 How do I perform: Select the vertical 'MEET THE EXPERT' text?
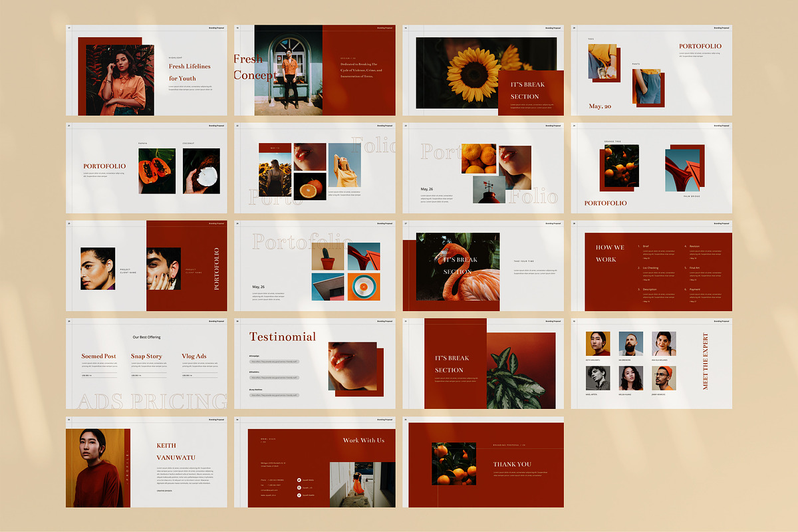pos(706,361)
